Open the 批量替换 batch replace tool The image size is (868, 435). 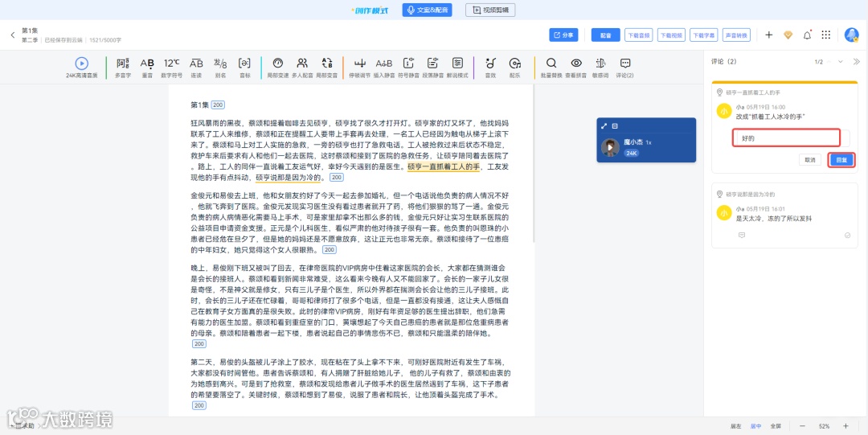click(x=551, y=68)
